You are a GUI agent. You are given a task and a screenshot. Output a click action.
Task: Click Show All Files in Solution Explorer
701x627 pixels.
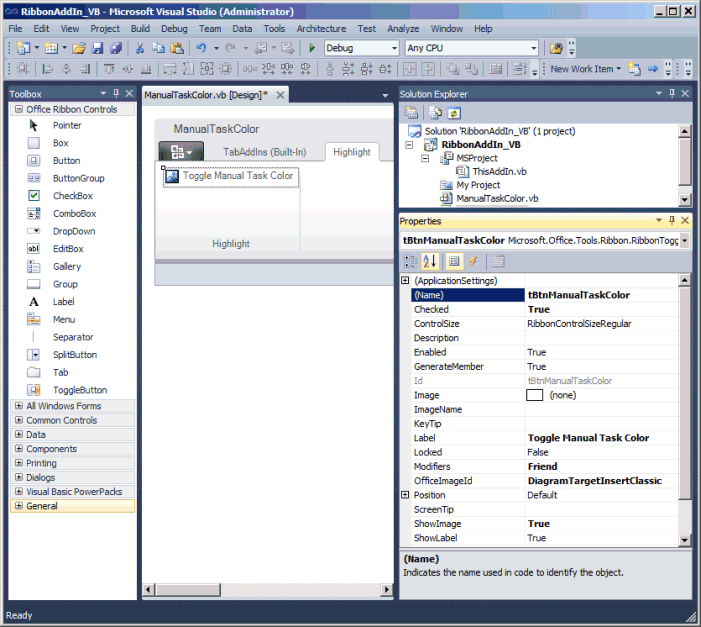(x=435, y=113)
